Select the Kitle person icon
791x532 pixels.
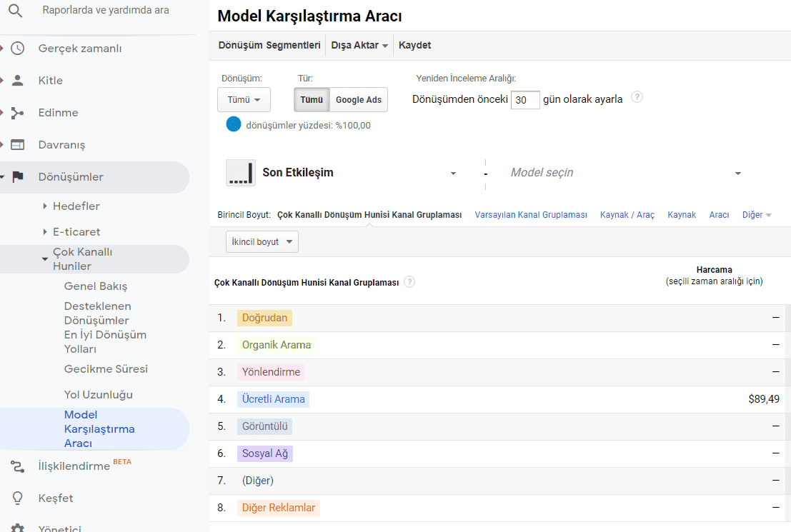click(x=18, y=81)
